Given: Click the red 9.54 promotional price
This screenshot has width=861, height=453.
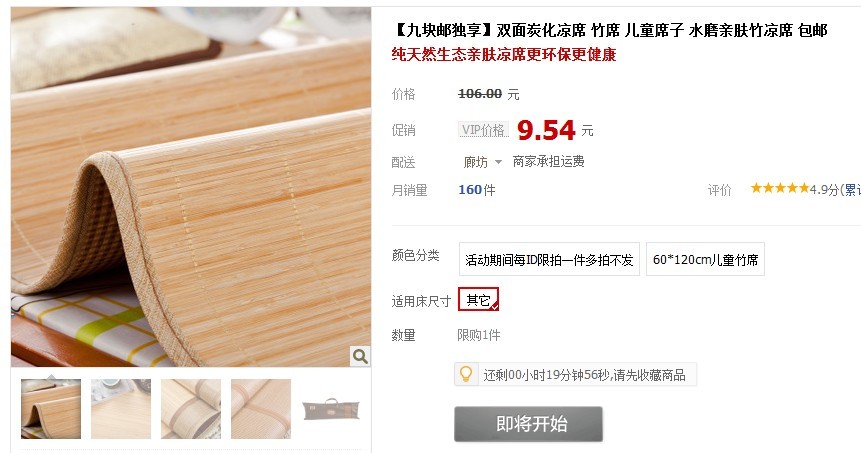Looking at the screenshot, I should 546,130.
